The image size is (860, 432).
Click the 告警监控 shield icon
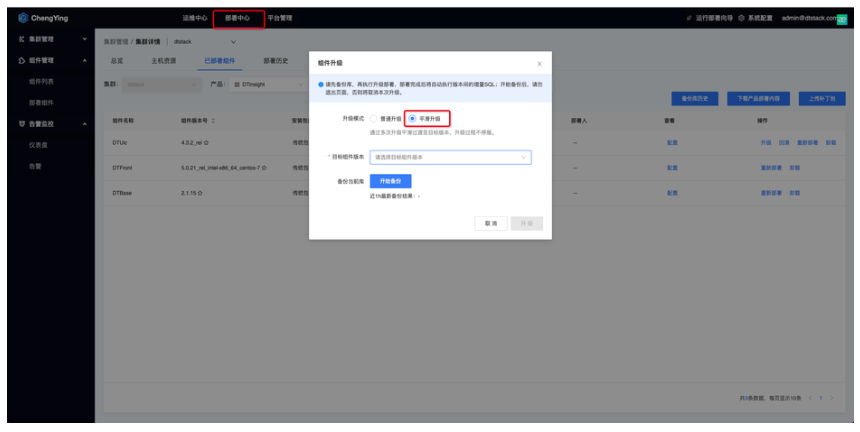pos(22,124)
